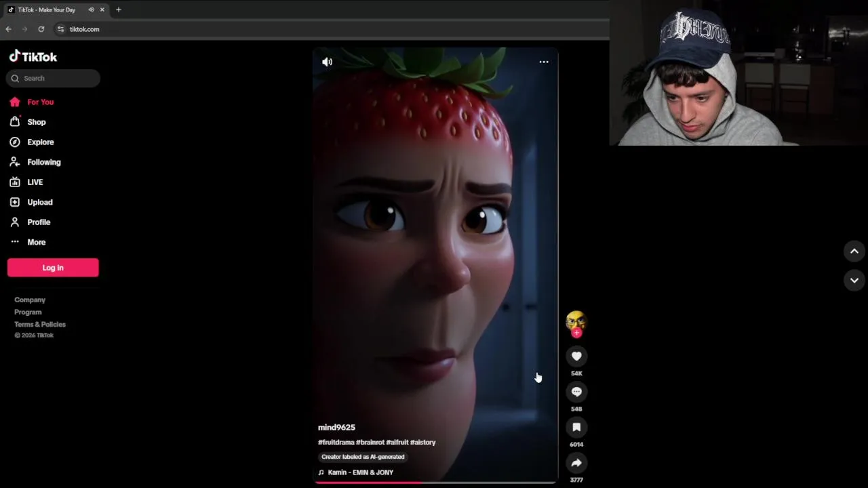Viewport: 868px width, 488px height.
Task: Click the Creator labeled as AI-generated tag
Action: (363, 457)
